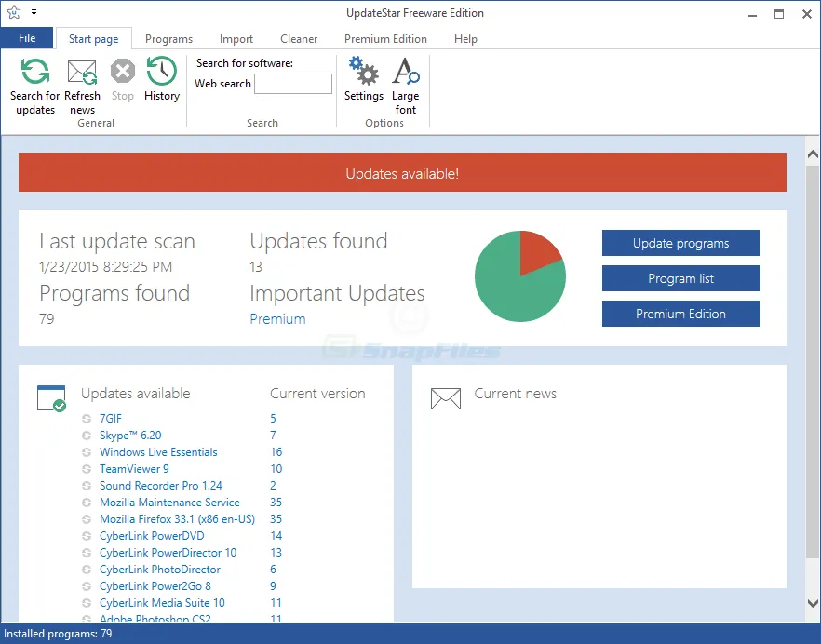The height and width of the screenshot is (644, 821).
Task: Click the red Updates available banner
Action: 402,172
